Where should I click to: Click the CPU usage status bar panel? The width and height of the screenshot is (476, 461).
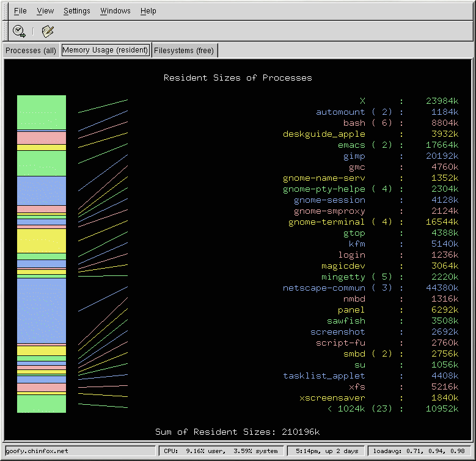coord(221,451)
